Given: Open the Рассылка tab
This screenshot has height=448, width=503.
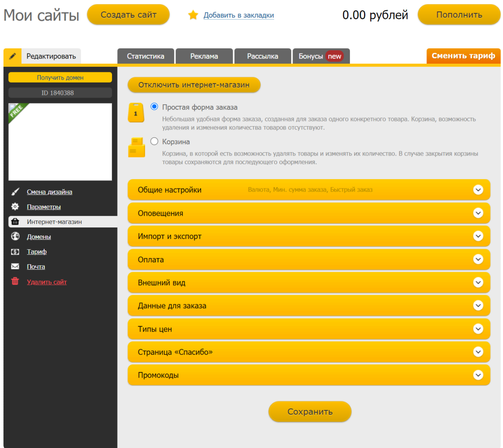Looking at the screenshot, I should pyautogui.click(x=263, y=56).
